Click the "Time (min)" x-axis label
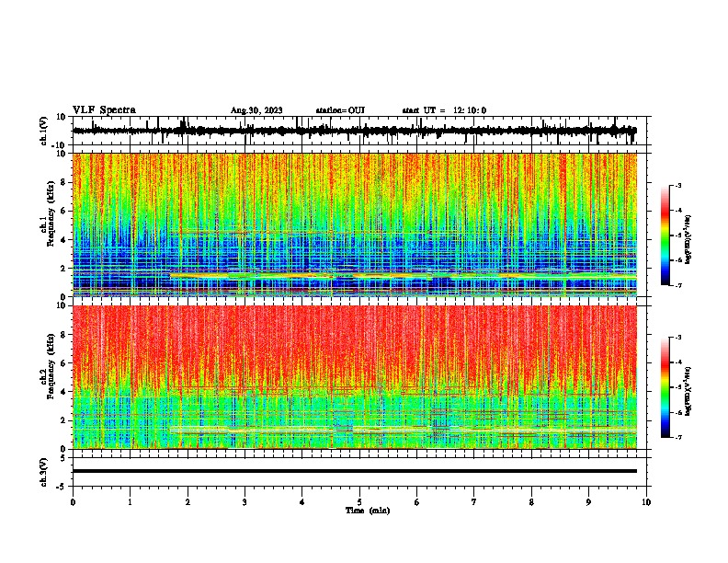The image size is (728, 563). tap(368, 511)
